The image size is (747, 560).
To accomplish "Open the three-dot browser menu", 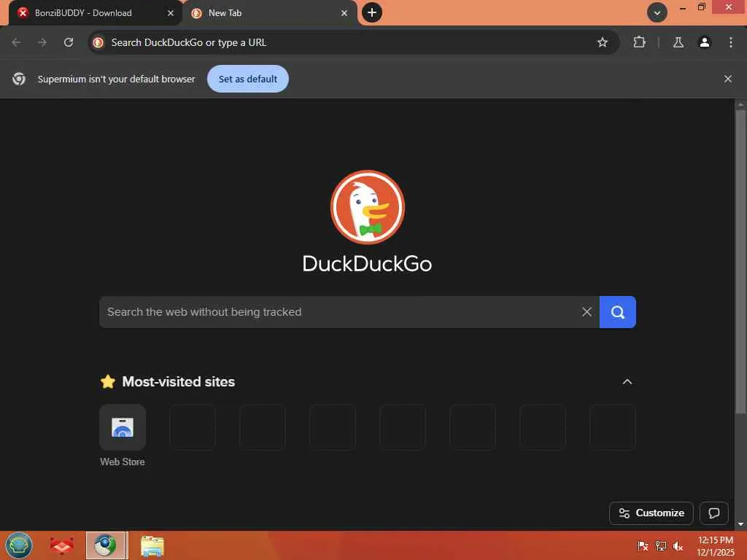I will (x=731, y=42).
